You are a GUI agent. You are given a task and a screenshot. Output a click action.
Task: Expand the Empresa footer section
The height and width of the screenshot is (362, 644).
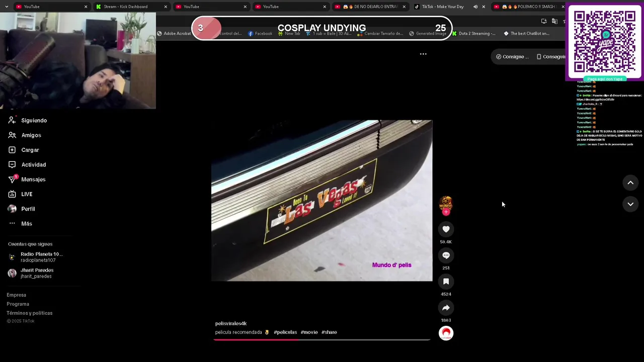(16, 295)
